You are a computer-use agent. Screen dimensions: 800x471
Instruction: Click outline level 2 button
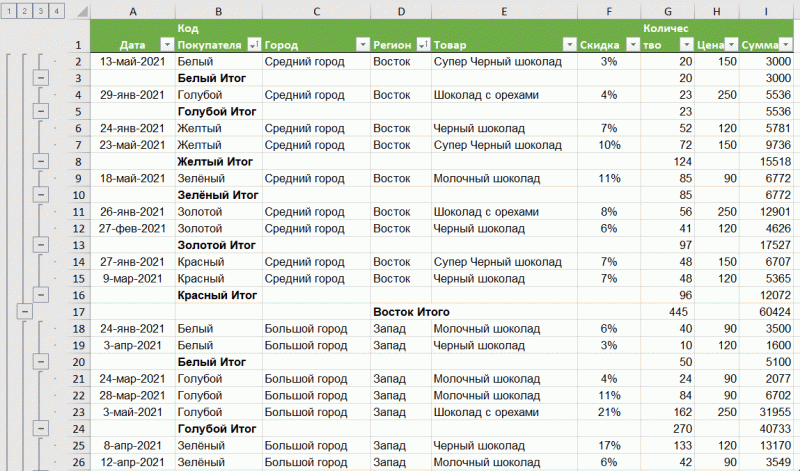(x=24, y=10)
